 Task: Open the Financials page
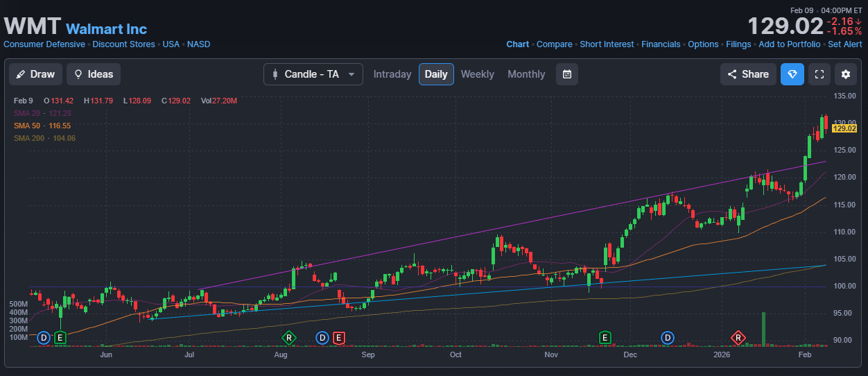[661, 44]
